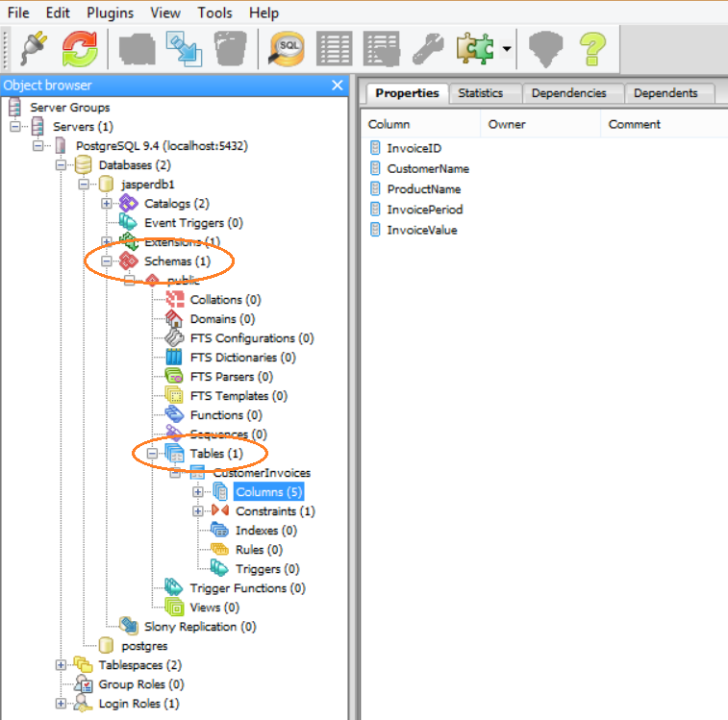
Task: Select the postgres database
Action: coord(144,646)
